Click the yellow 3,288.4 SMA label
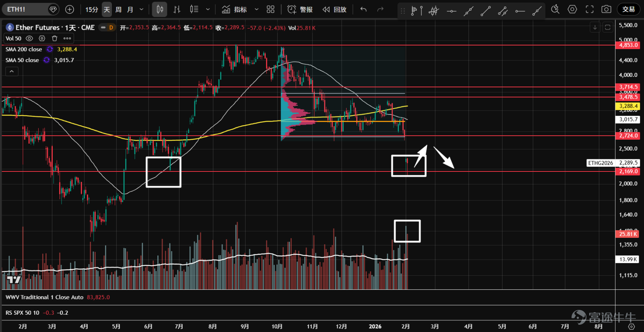This screenshot has width=644, height=332. [628, 106]
